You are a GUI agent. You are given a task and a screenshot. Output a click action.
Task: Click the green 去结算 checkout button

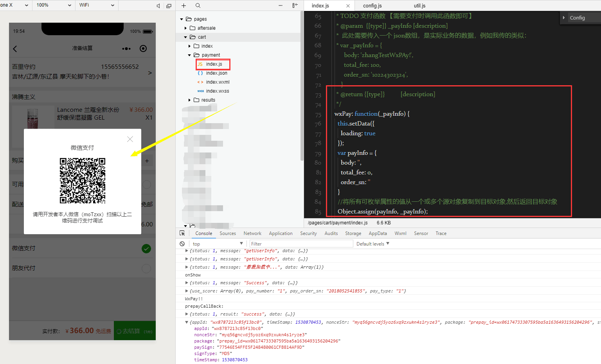click(x=135, y=331)
